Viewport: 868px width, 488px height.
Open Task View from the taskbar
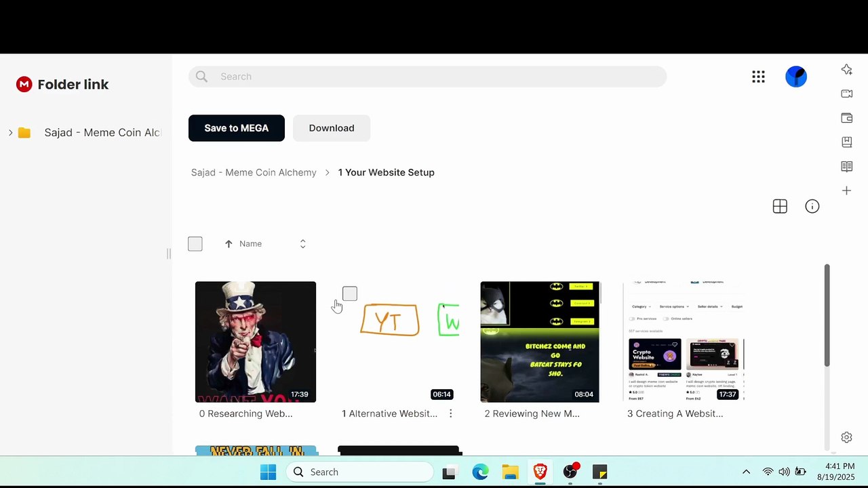[x=449, y=472]
